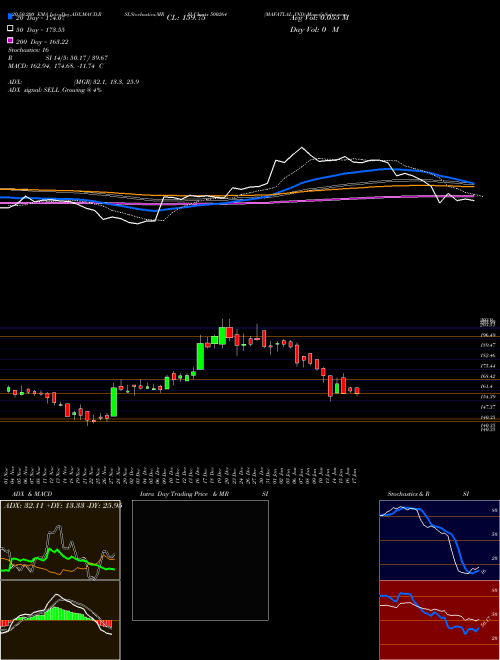Click the blue 20 Day legend square
This screenshot has width=500, height=660.
coord(10,17)
